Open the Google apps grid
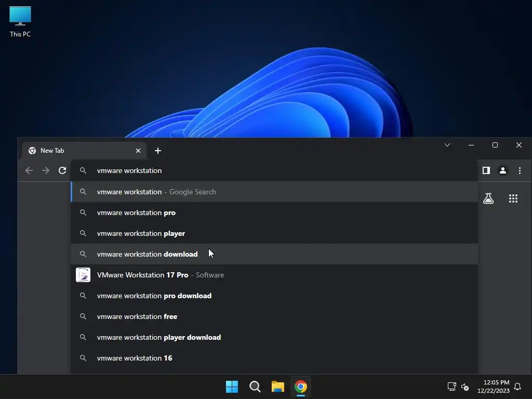532x399 pixels. (x=513, y=198)
